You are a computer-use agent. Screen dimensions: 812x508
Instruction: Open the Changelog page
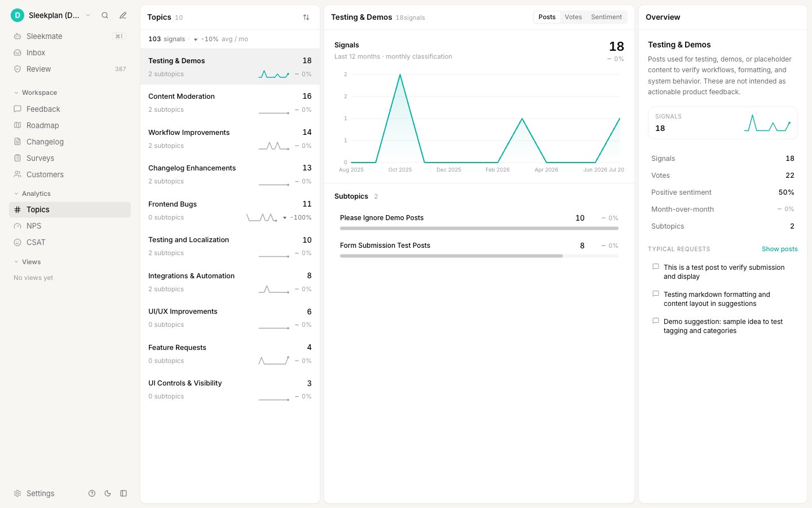(70, 142)
